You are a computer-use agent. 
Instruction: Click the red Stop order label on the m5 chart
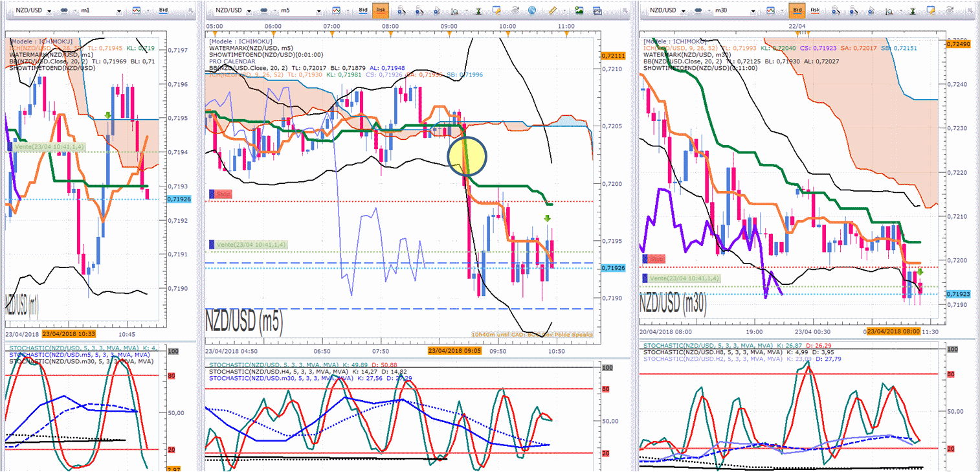(221, 194)
